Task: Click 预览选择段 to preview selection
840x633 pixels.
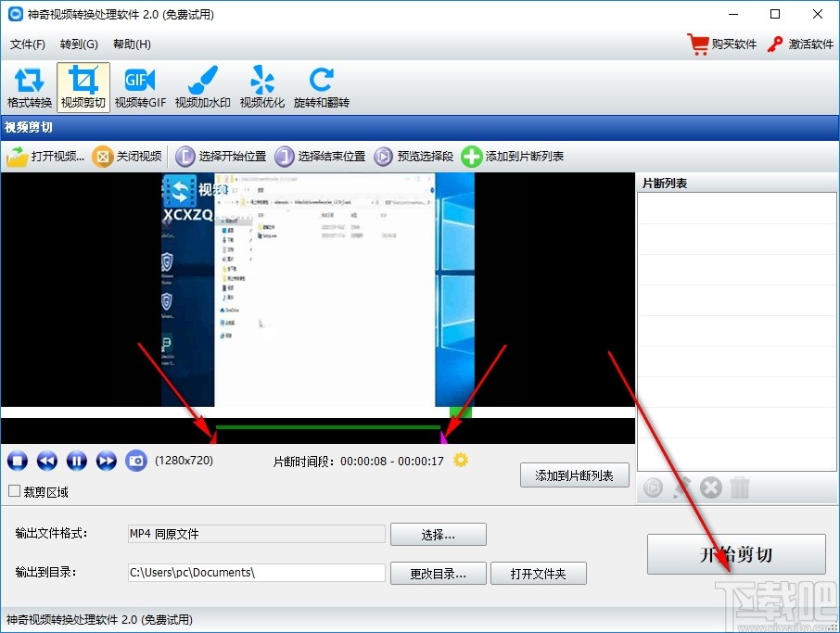Action: click(x=414, y=157)
